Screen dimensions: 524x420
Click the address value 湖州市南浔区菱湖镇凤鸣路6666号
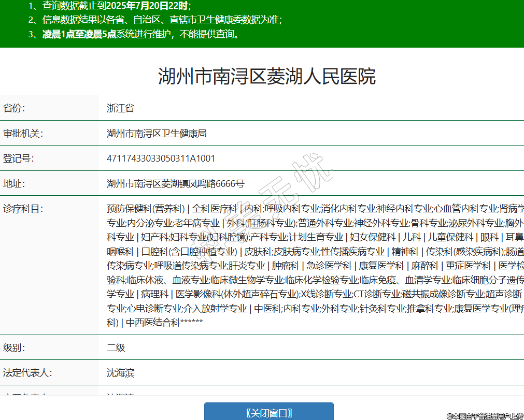(175, 183)
